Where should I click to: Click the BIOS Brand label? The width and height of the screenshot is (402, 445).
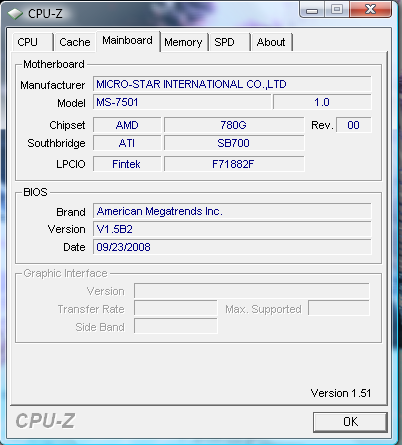(x=71, y=212)
